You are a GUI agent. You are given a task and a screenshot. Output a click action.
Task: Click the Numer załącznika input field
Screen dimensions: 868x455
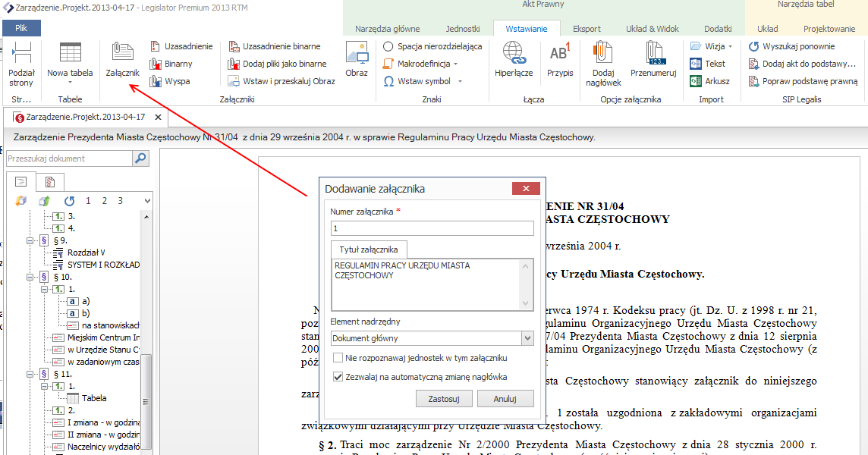[x=432, y=228]
